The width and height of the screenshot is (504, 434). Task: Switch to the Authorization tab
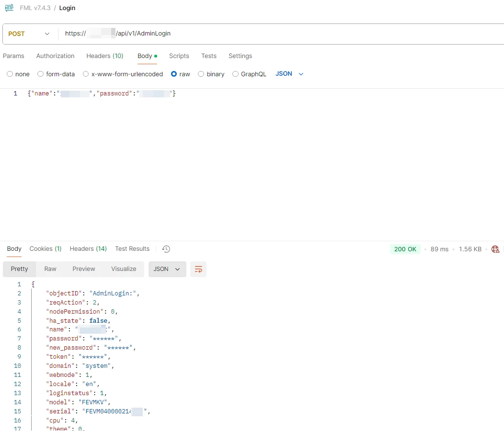55,56
